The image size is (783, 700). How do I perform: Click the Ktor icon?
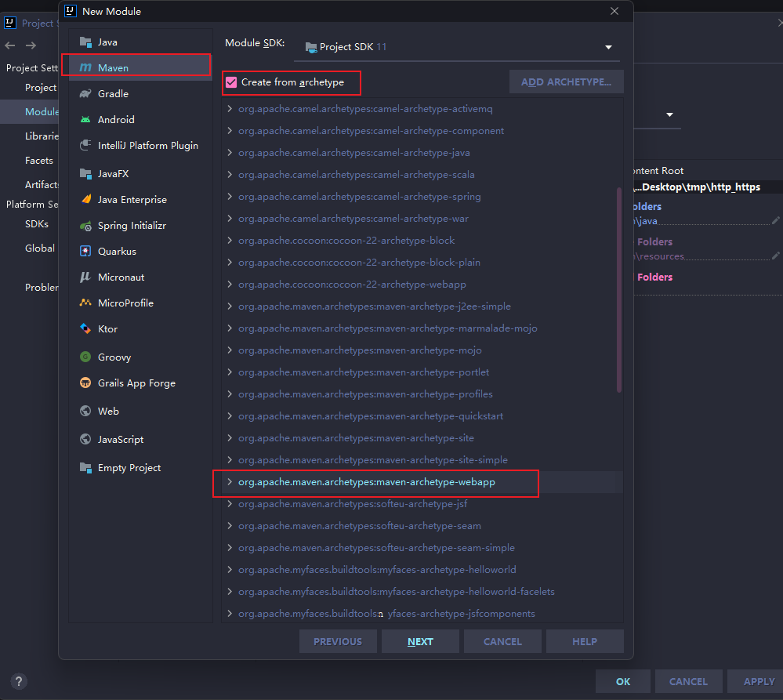[x=85, y=328]
